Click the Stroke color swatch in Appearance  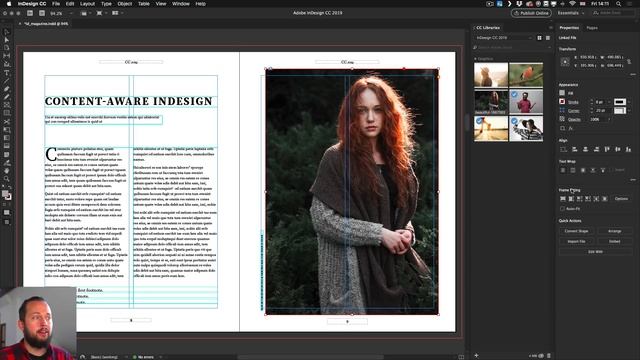562,102
